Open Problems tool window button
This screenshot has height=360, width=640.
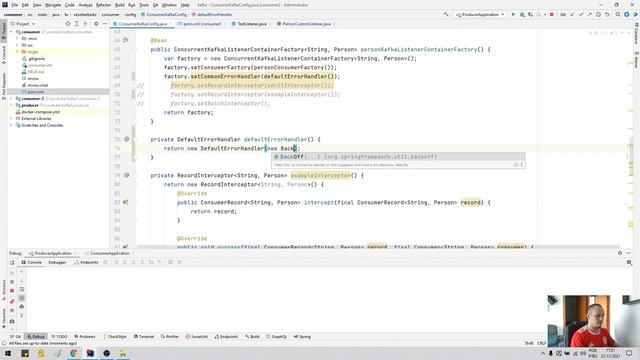pos(84,337)
